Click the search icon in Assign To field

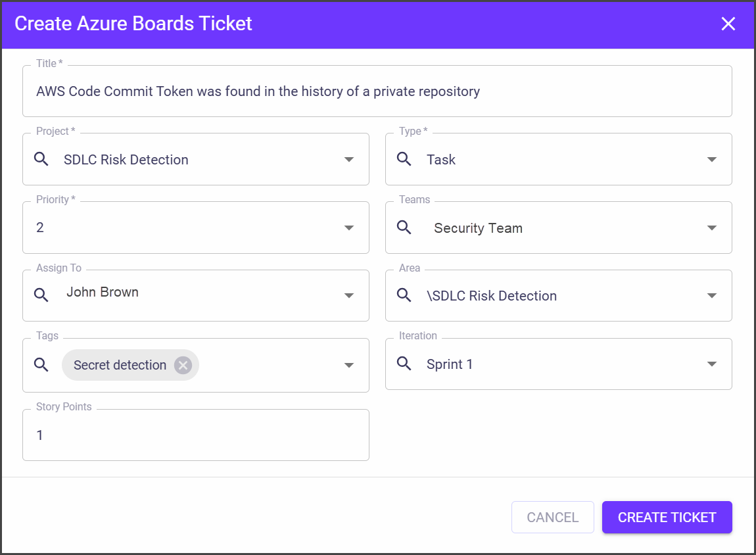(41, 295)
